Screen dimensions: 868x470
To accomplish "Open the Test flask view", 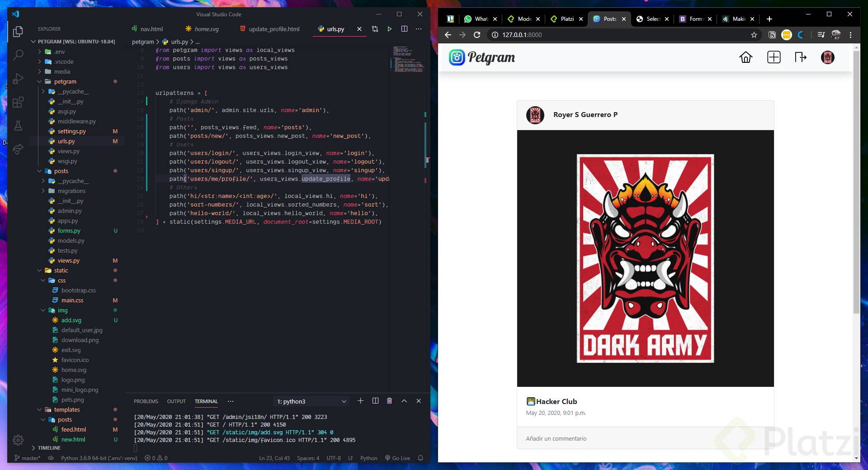I will pyautogui.click(x=18, y=126).
